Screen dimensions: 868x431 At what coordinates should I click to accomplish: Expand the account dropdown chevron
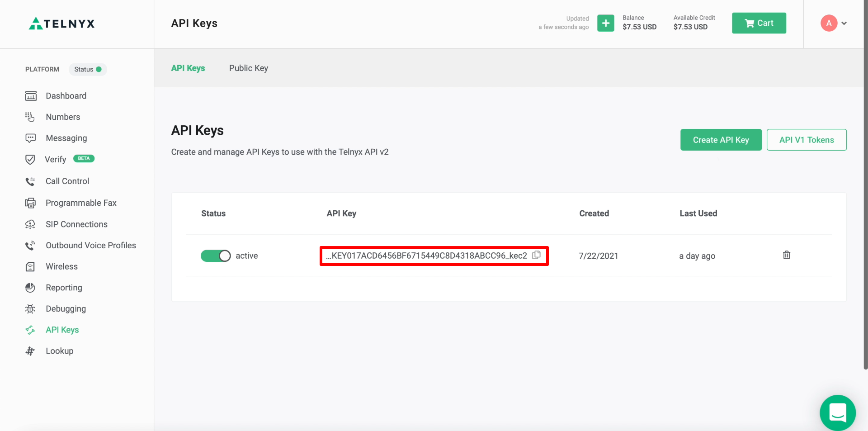[x=844, y=24]
